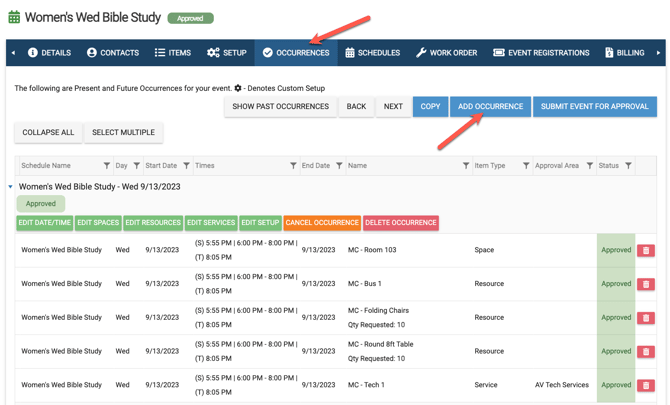Image resolution: width=670 pixels, height=405 pixels.
Task: Open the Start Date column filter
Action: (187, 166)
